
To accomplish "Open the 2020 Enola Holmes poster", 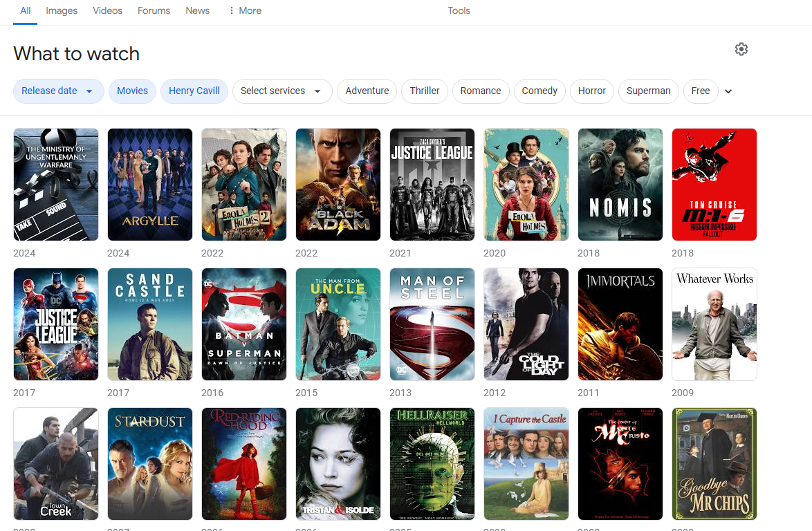I will [526, 185].
